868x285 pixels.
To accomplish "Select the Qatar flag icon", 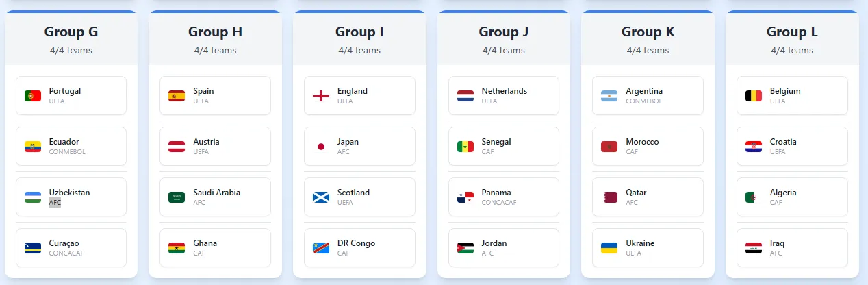I will click(609, 197).
